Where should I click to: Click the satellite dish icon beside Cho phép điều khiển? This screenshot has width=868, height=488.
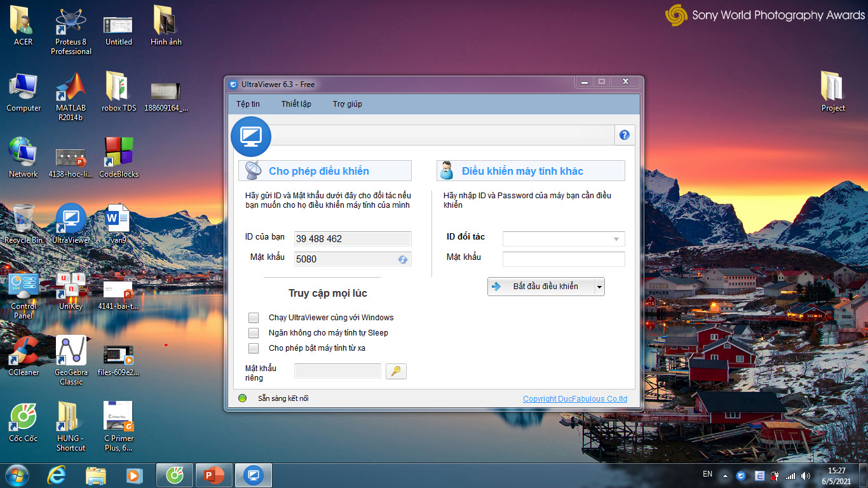253,170
